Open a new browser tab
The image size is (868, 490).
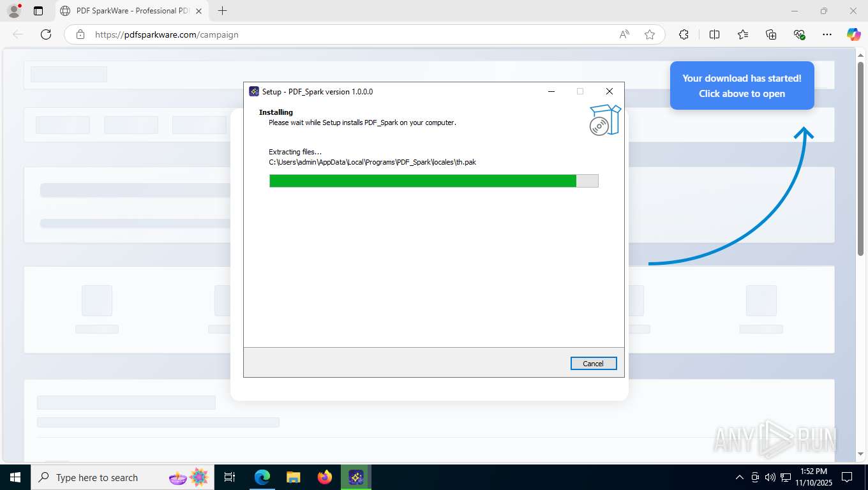coord(222,11)
